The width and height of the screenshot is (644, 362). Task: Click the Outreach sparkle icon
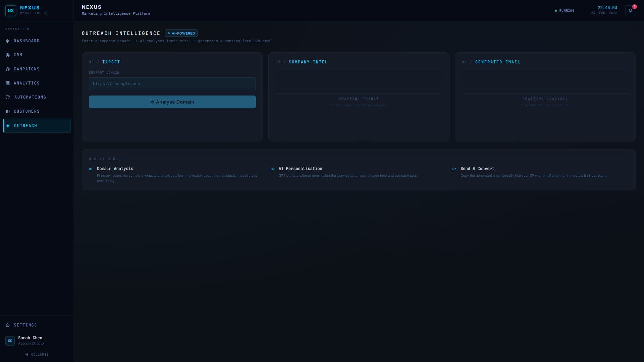click(8, 126)
